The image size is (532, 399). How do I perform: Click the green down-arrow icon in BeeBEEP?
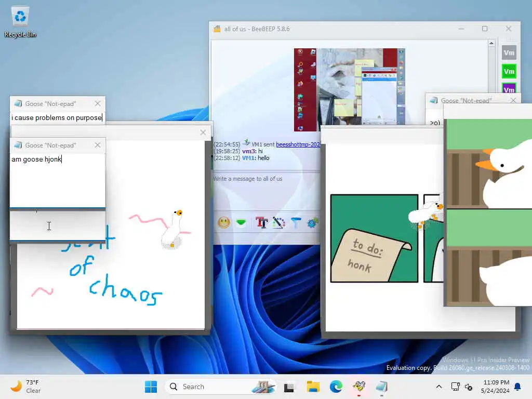click(241, 222)
